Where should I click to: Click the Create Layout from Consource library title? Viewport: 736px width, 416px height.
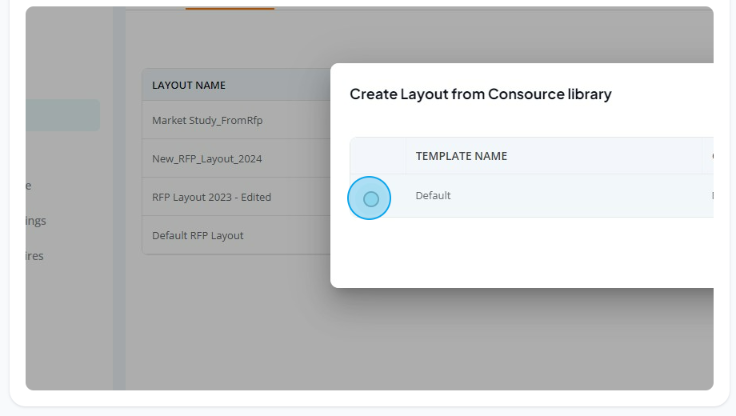coord(481,94)
